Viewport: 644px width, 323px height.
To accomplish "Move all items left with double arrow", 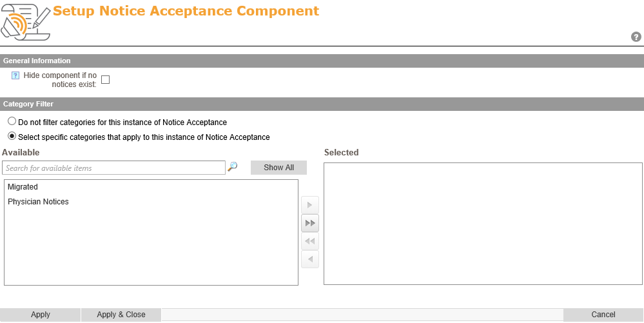I will coord(310,241).
